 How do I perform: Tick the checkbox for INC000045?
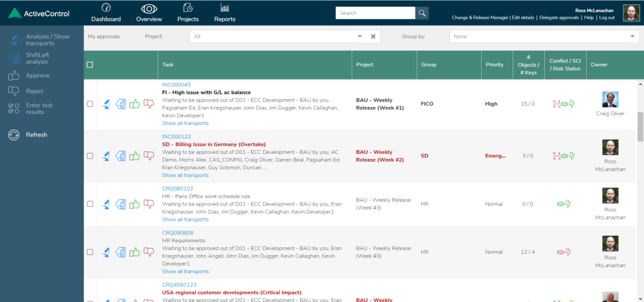(x=90, y=104)
